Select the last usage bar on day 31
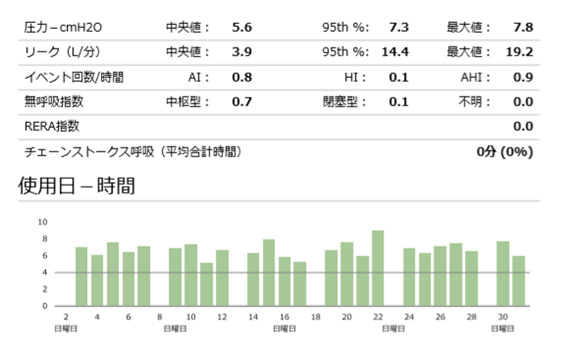The image size is (565, 362). point(519,281)
